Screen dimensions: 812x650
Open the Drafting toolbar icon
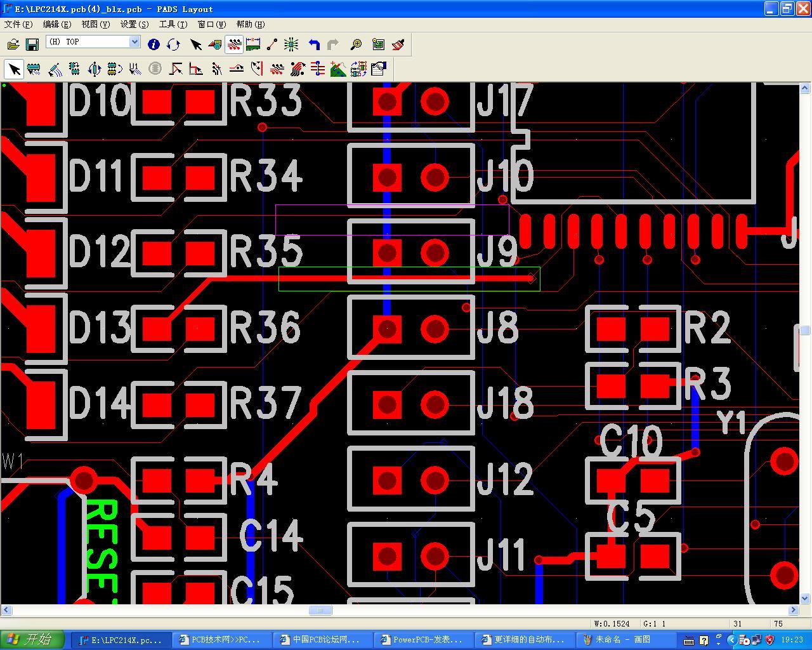tap(214, 44)
